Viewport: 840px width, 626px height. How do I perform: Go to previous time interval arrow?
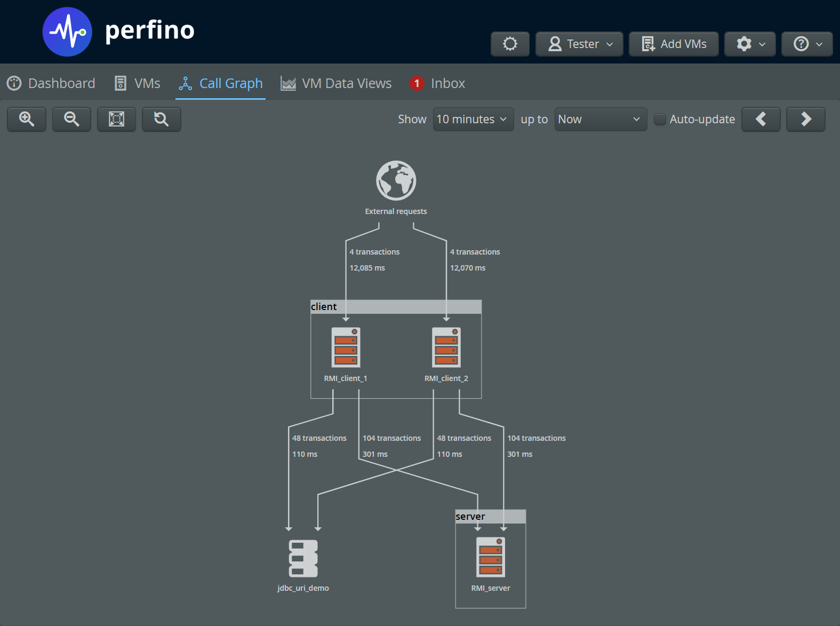[761, 119]
